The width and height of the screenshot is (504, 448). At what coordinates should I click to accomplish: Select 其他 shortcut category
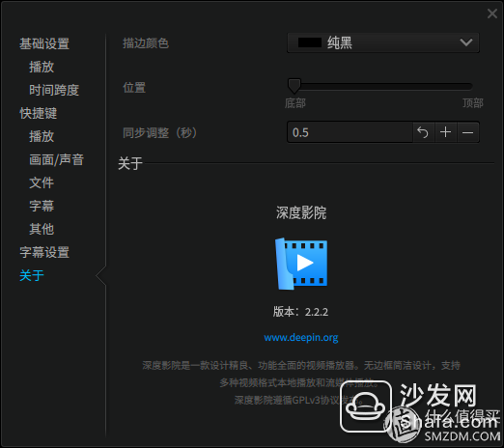point(42,229)
